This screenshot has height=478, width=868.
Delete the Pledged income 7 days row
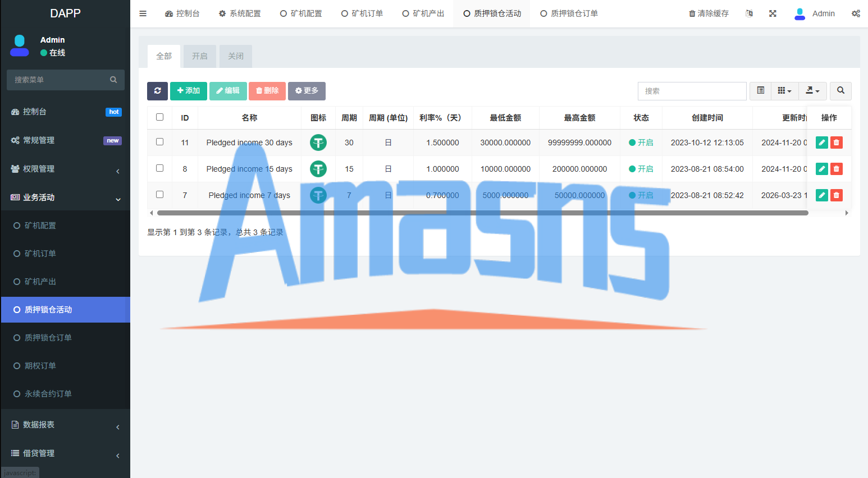(837, 195)
